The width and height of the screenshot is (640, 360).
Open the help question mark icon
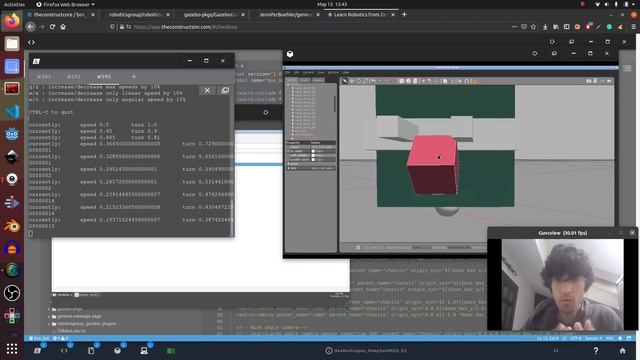click(x=596, y=351)
